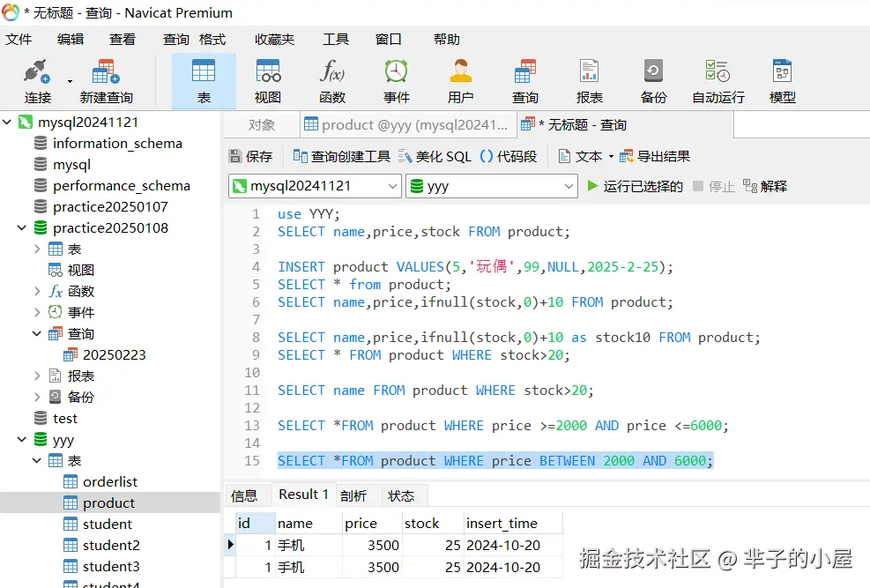
Task: Select the practice20250107 database
Action: pyautogui.click(x=110, y=206)
